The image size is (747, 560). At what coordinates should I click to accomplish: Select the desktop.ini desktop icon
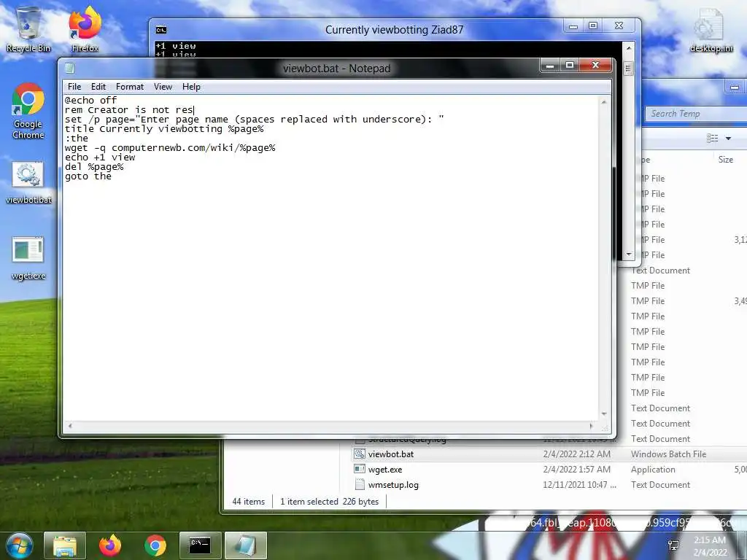(711, 29)
